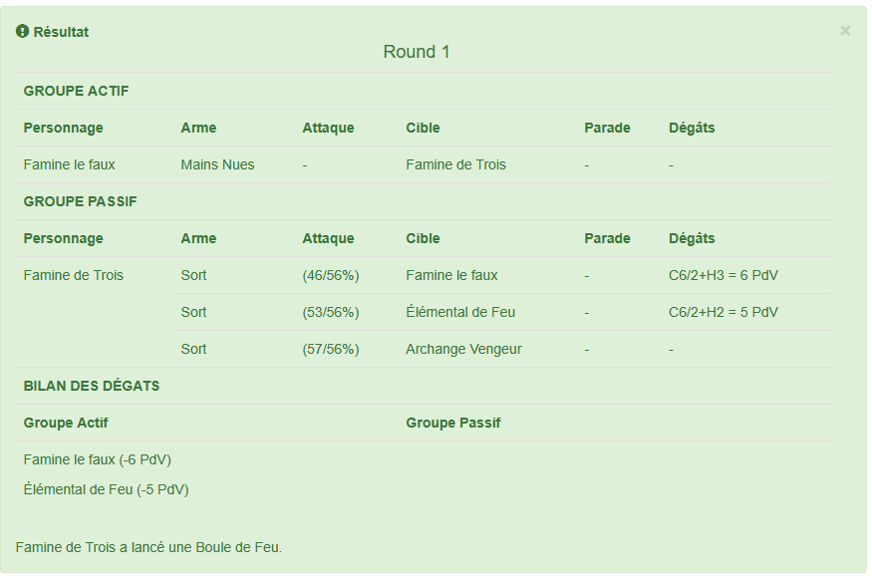Click the BILAN DES DÉGÂTS header
Viewport: 872px width, 588px height.
pyautogui.click(x=92, y=386)
